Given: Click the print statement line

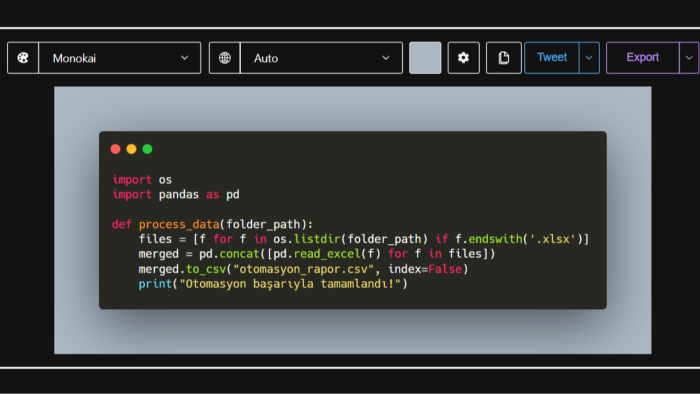Looking at the screenshot, I should click(x=273, y=284).
